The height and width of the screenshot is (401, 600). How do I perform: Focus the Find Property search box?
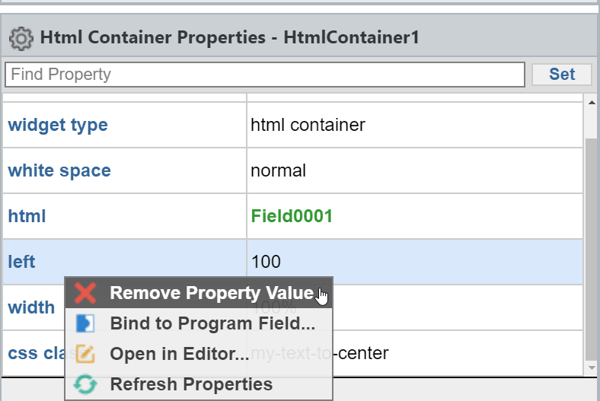coord(265,75)
